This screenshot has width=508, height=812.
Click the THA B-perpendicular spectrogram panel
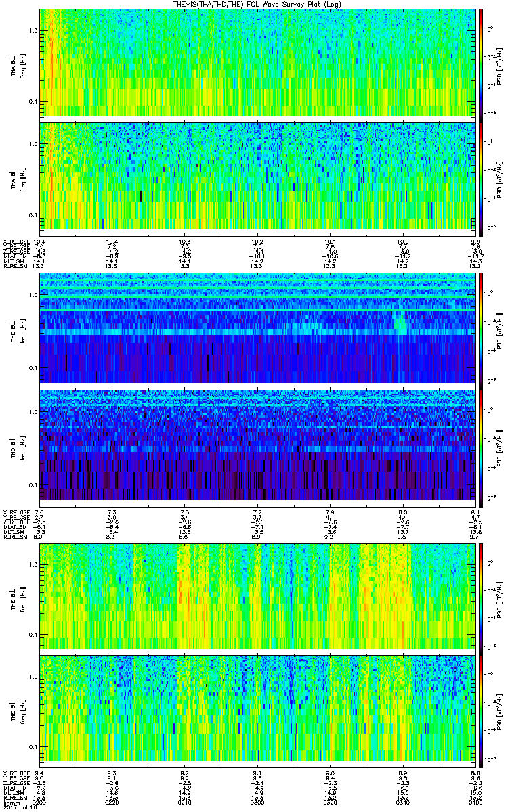point(257,62)
